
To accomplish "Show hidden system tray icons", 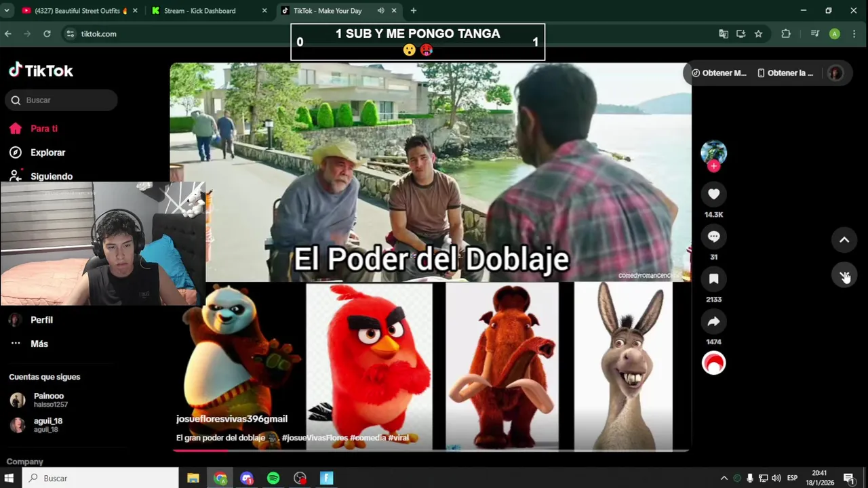I will coord(724,478).
